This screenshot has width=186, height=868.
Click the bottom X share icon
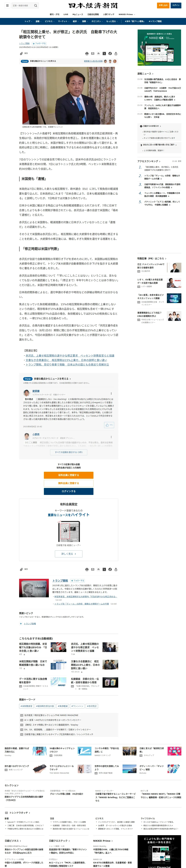(x=104, y=569)
